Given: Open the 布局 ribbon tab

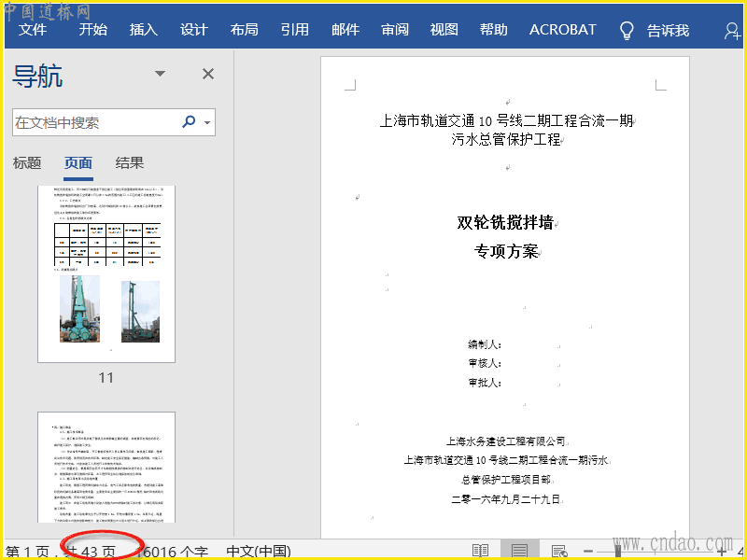Looking at the screenshot, I should coord(245,30).
